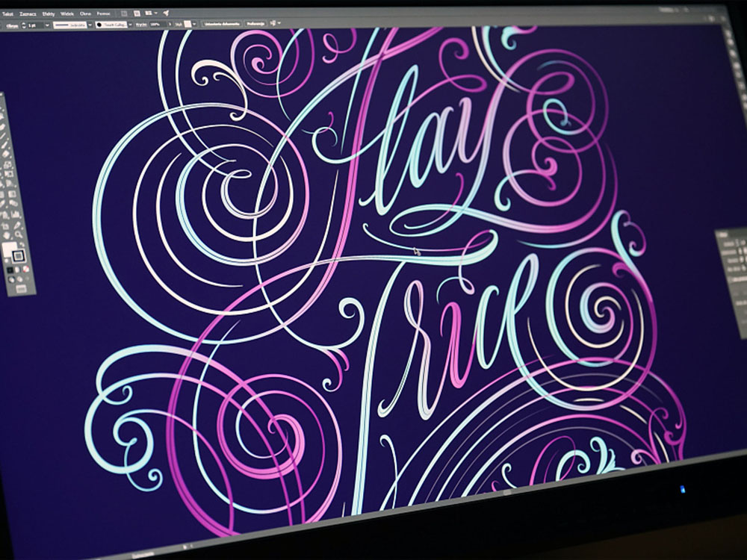
Task: Select the Eraser tool
Action: point(6,154)
